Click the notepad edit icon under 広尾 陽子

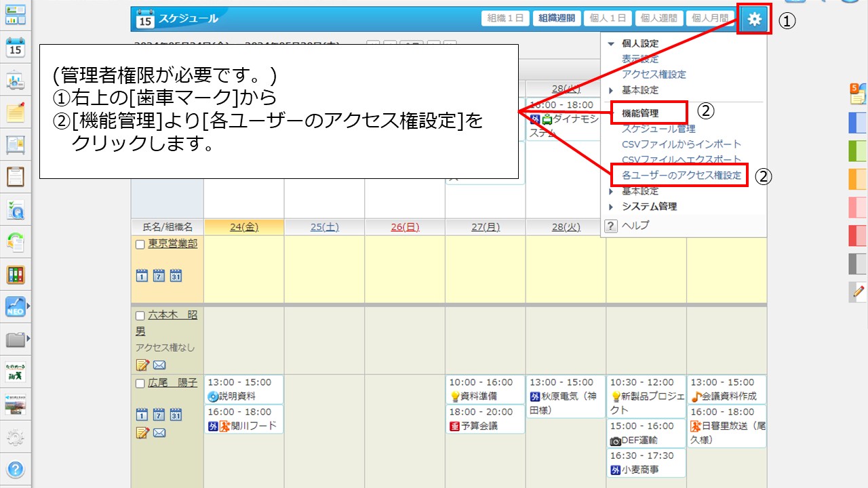click(142, 432)
